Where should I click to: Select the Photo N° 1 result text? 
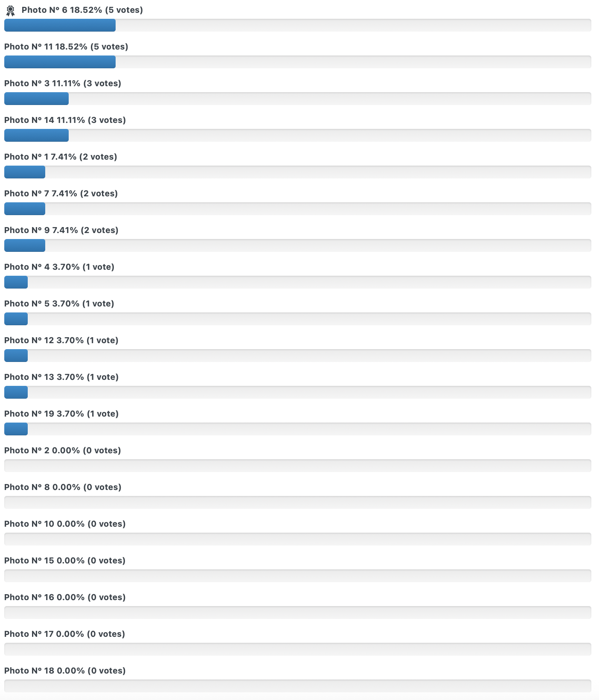point(61,157)
